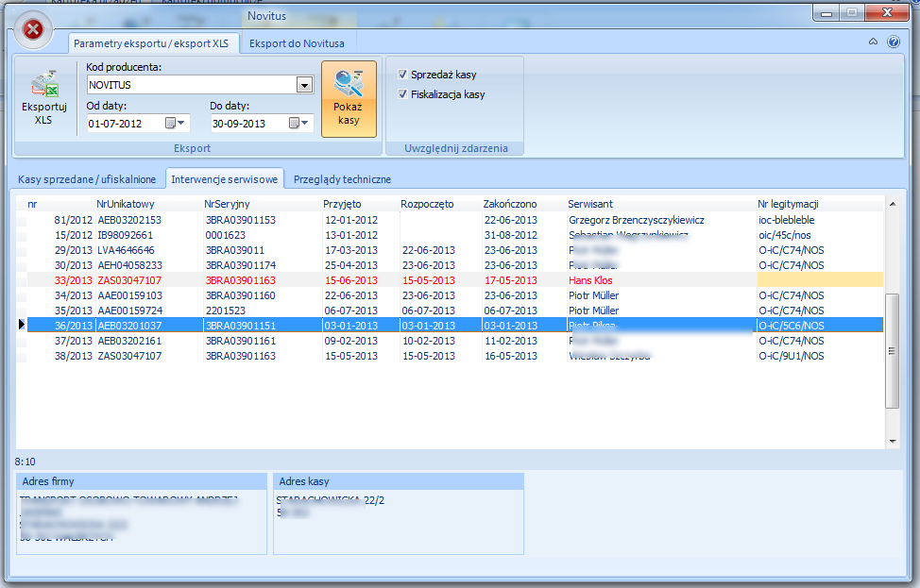920x588 pixels.
Task: Click legitimation O-iC/9U1/NOS
Action: (x=792, y=356)
